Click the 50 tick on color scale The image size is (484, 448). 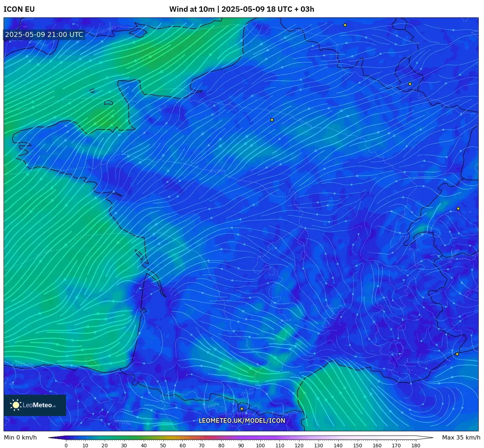pos(163,446)
